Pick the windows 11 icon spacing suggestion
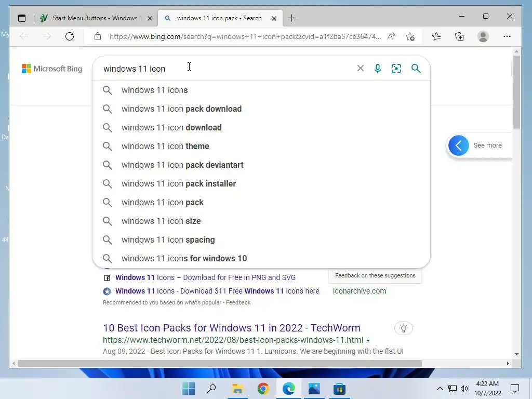This screenshot has width=532, height=399. 261,239
